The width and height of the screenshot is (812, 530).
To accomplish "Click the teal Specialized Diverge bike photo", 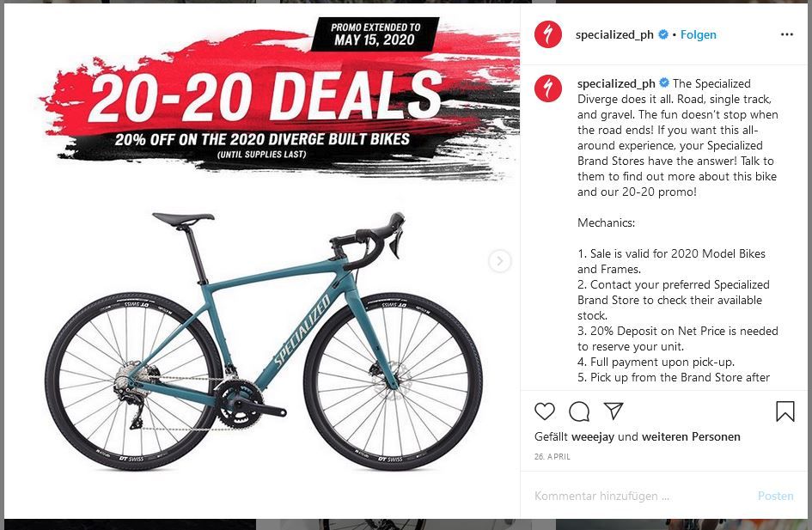I will (264, 342).
